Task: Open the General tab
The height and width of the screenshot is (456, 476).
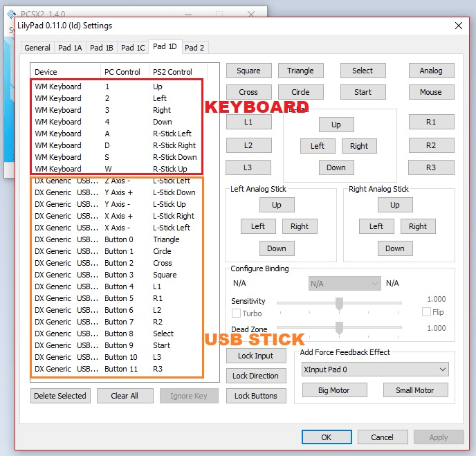Action: pyautogui.click(x=37, y=48)
